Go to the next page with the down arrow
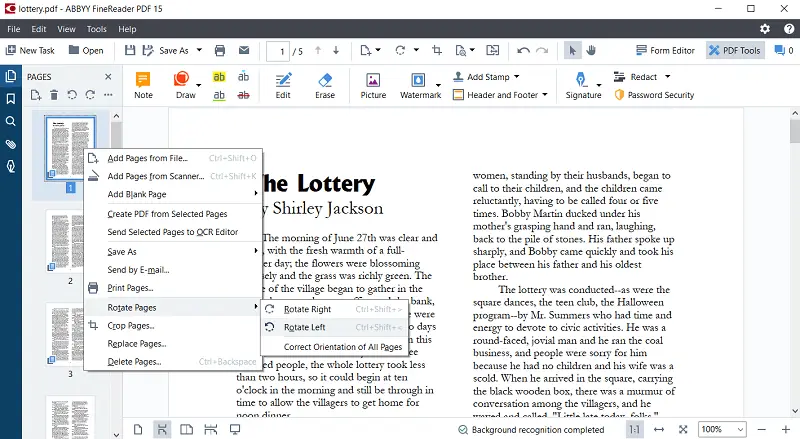Viewport: 800px width, 439px height. 336,50
